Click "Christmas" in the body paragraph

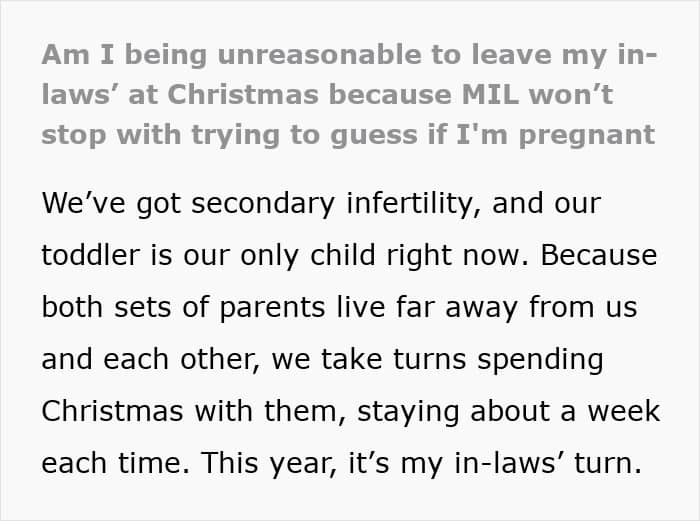pos(114,411)
